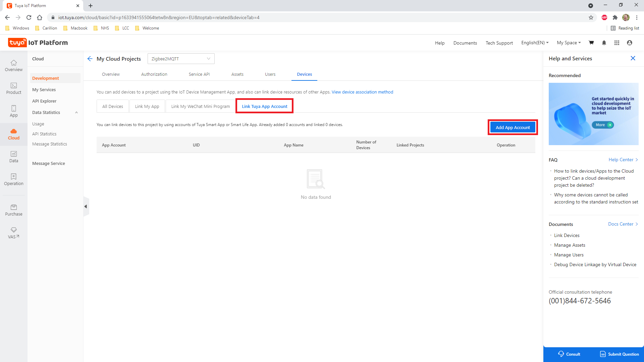Open View device association method link
This screenshot has width=644, height=362.
[362, 92]
